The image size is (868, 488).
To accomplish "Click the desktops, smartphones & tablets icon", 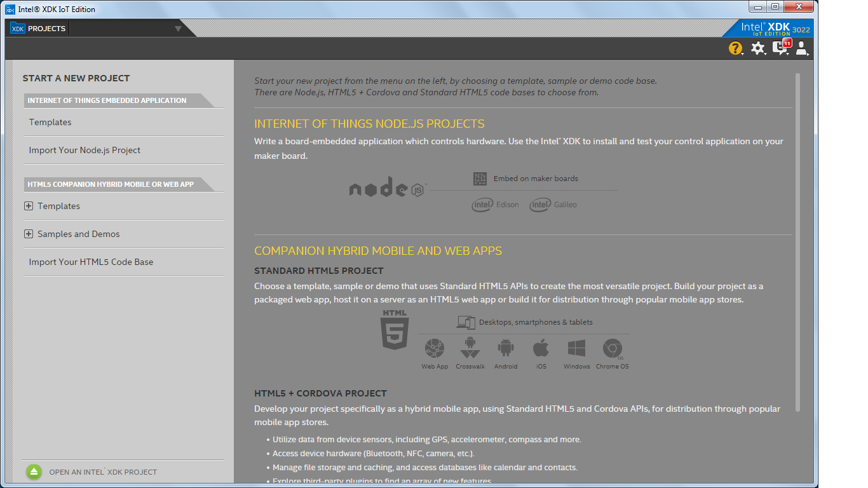I will 466,322.
